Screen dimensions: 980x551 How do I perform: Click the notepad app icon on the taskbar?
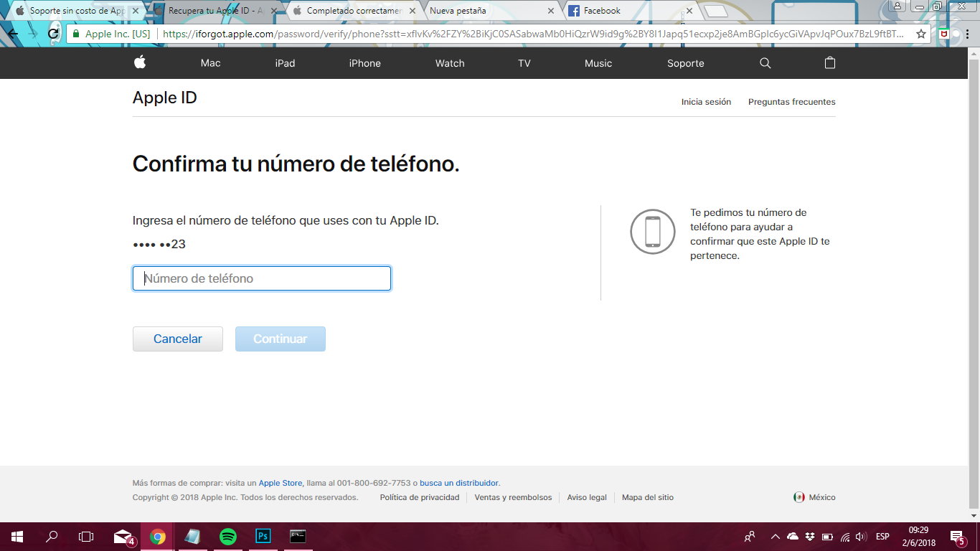point(193,537)
